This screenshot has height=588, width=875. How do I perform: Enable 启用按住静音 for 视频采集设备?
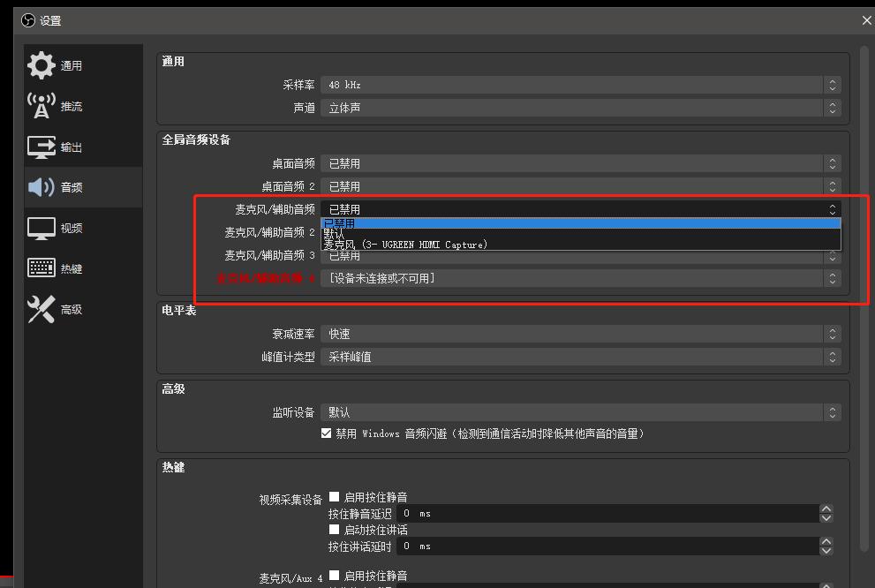click(334, 496)
